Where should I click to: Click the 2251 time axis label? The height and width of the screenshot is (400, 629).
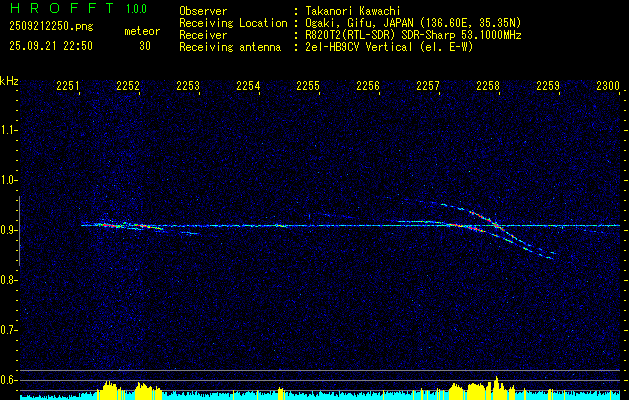(68, 85)
